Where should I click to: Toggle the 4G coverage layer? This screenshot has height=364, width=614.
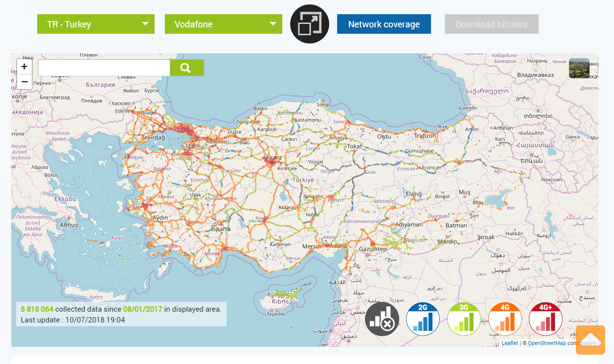coord(505,319)
